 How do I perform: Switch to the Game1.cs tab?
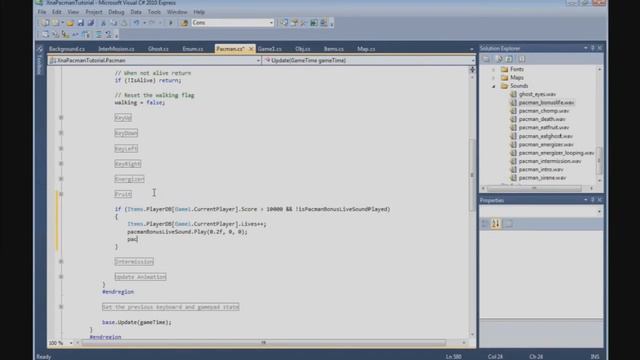[x=270, y=49]
